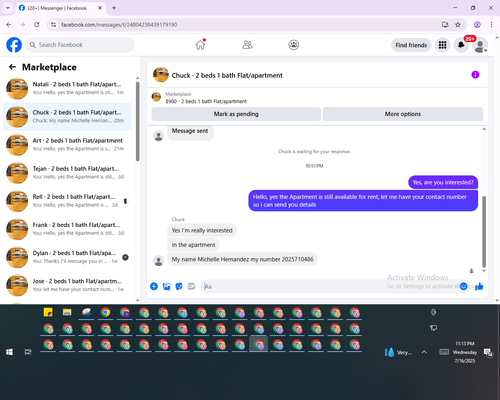Viewport: 500px width, 400px height.
Task: Open the Chrome profile icon
Action: point(477,25)
